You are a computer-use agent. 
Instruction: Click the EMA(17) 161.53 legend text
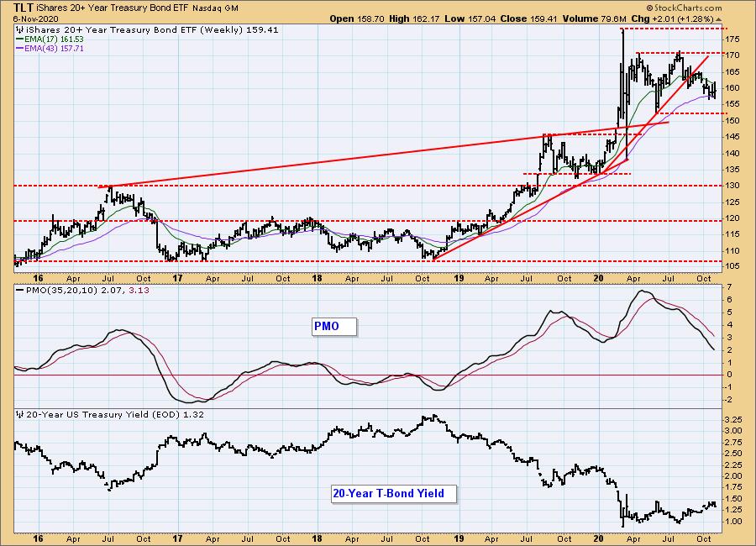(54, 39)
